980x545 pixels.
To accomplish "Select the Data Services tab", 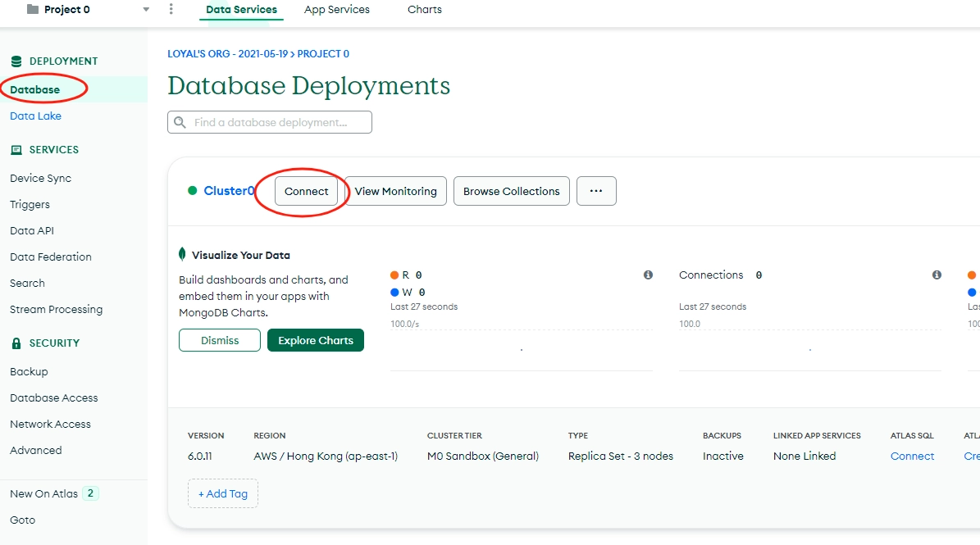I will (x=241, y=9).
